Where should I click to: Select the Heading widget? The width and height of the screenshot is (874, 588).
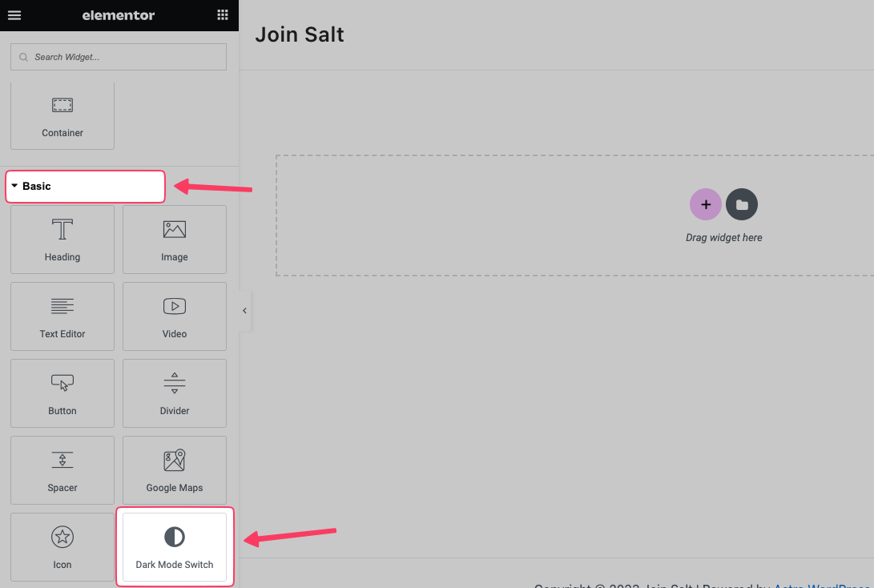click(x=62, y=240)
